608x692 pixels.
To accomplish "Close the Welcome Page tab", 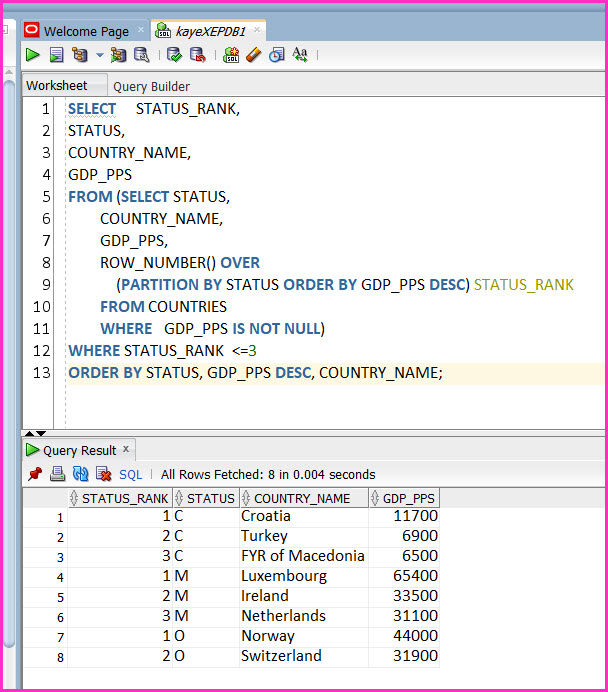I will point(141,30).
